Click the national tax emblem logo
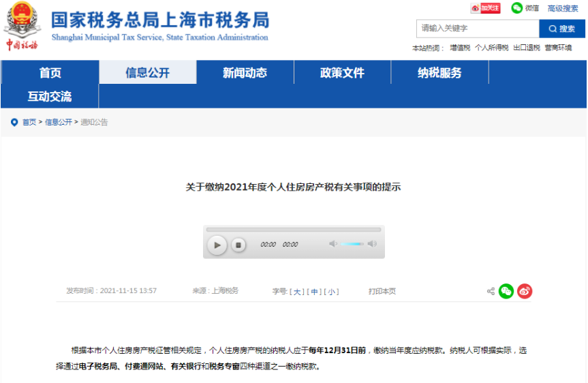The image size is (588, 383). (22, 25)
